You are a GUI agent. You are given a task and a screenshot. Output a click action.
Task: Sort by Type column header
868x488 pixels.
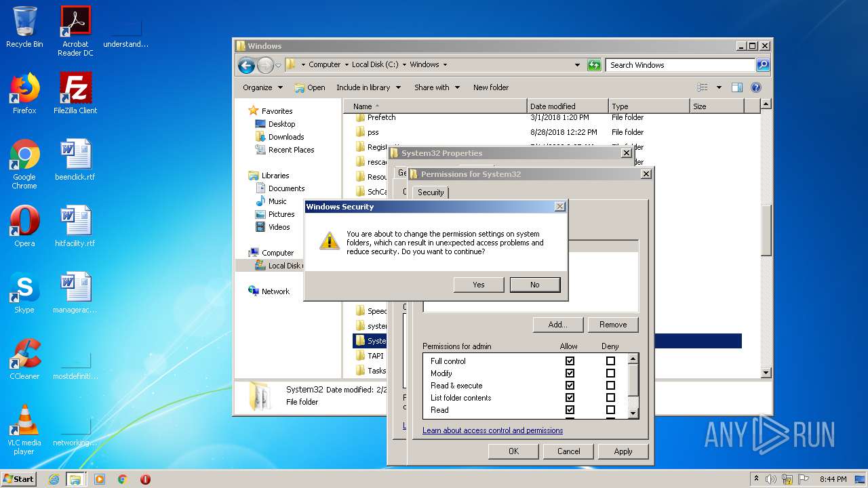point(648,106)
